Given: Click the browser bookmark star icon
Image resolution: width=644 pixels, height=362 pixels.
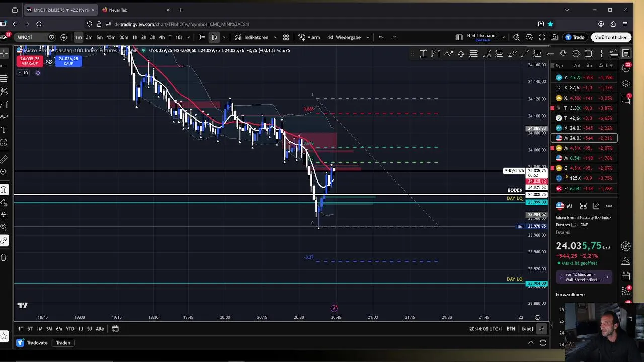Looking at the screenshot, I should pos(550,24).
